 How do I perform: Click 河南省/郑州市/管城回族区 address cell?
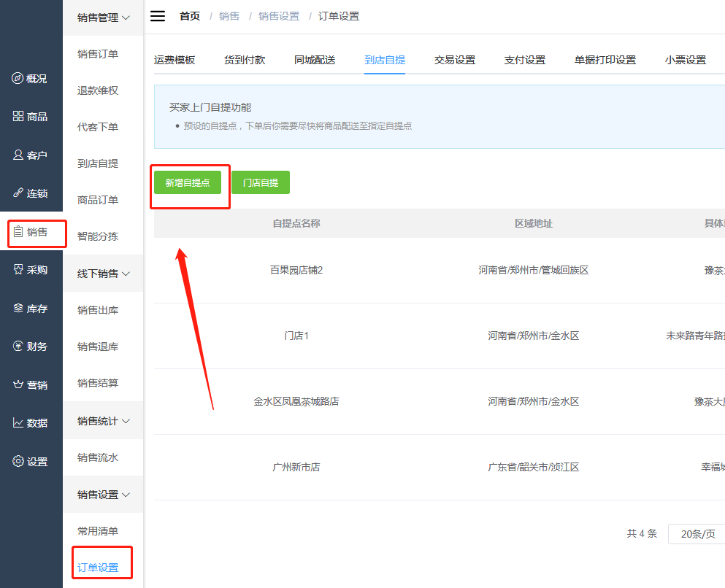[x=534, y=270]
